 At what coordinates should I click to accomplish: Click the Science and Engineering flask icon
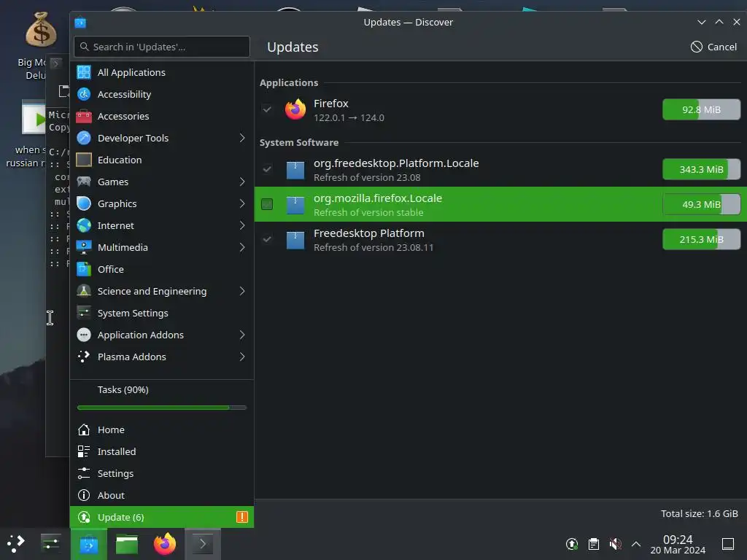84,292
